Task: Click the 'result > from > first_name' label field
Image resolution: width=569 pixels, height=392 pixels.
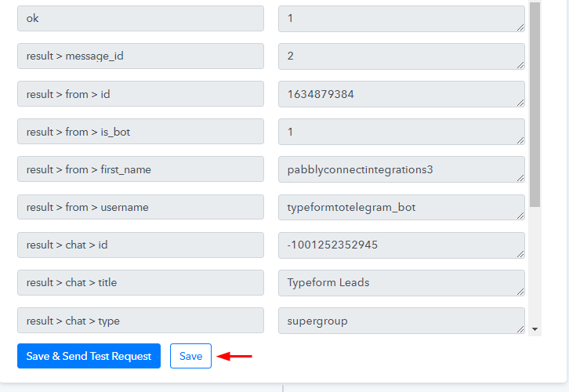Action: tap(140, 169)
